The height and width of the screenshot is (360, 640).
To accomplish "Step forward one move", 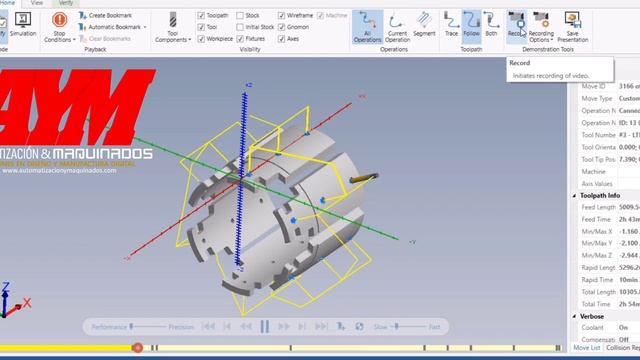I will [x=302, y=327].
